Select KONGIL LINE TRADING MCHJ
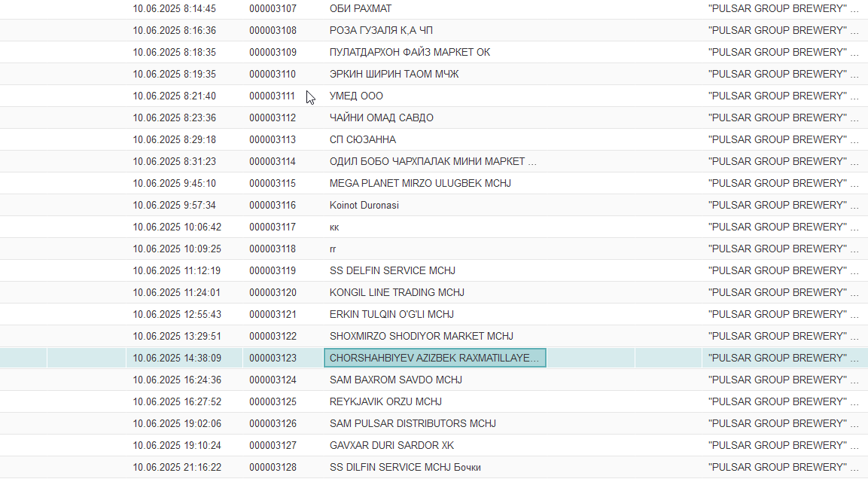 pyautogui.click(x=397, y=292)
